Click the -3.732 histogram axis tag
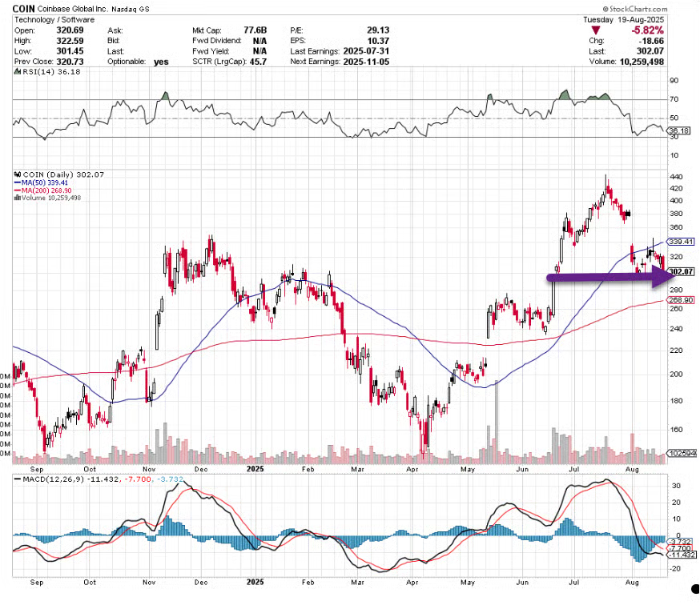This screenshot has height=605, width=700. [680, 541]
